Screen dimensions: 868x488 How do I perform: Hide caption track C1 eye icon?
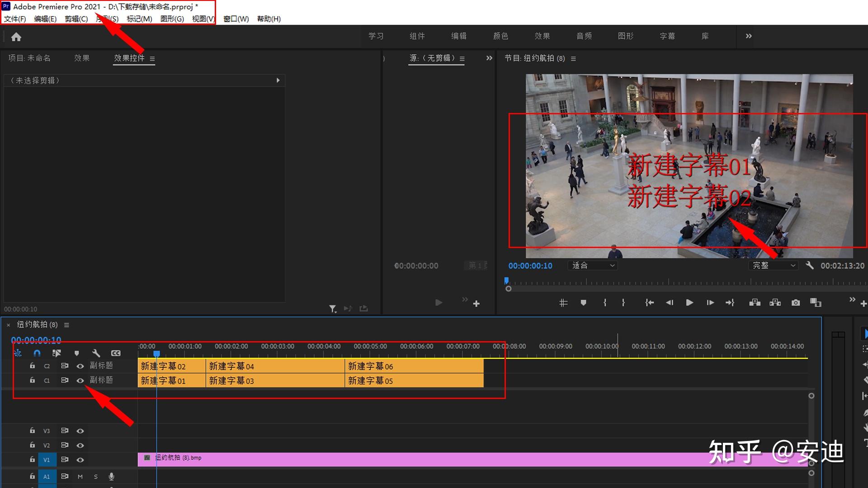[x=80, y=380]
